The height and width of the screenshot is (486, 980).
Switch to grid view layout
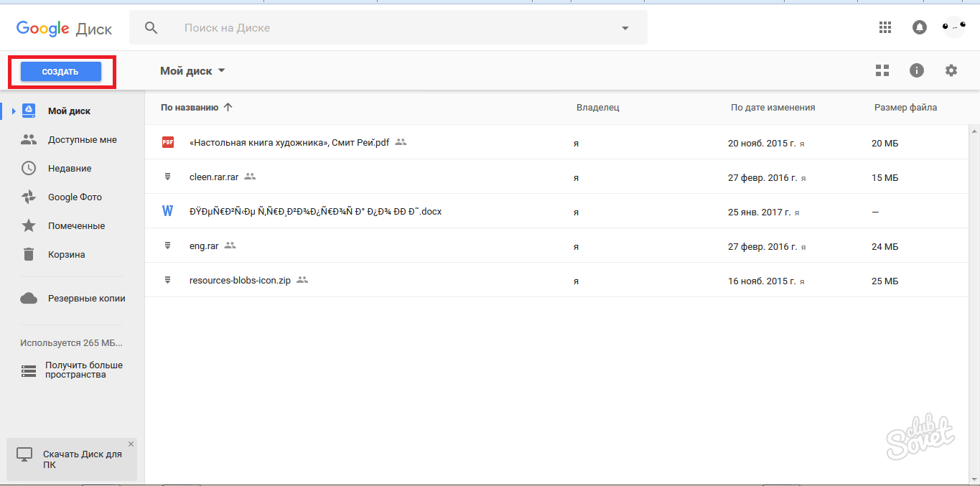click(x=882, y=70)
